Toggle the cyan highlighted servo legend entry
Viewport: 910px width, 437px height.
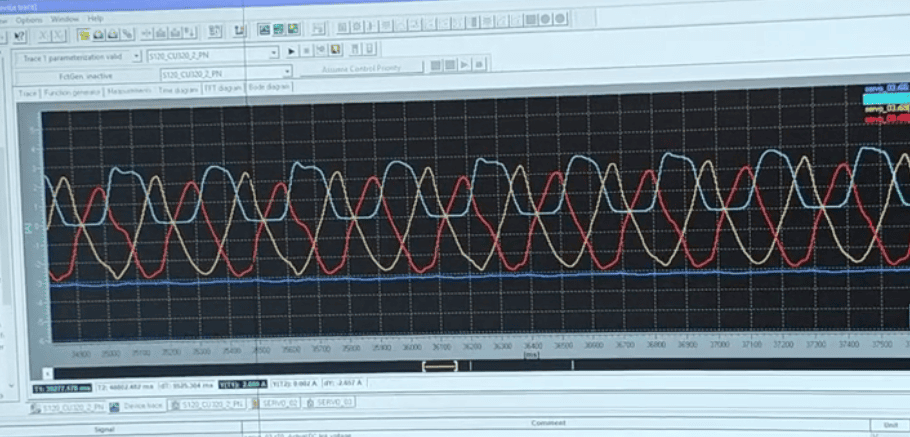click(884, 99)
